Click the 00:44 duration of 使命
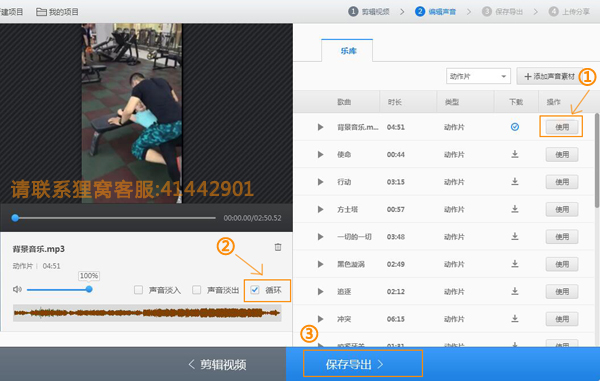Image resolution: width=600 pixels, height=381 pixels. click(x=396, y=155)
